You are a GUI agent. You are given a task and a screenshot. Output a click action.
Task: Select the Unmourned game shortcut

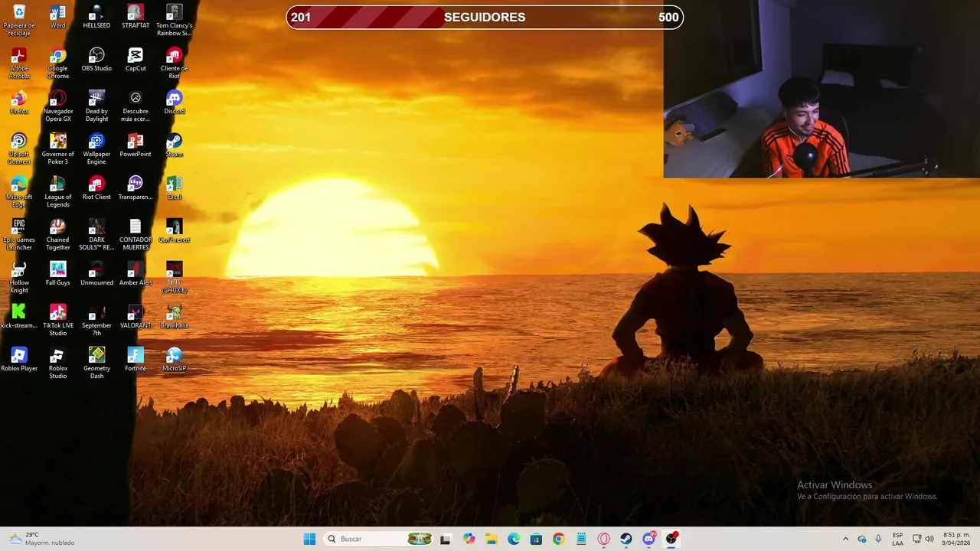coord(96,274)
